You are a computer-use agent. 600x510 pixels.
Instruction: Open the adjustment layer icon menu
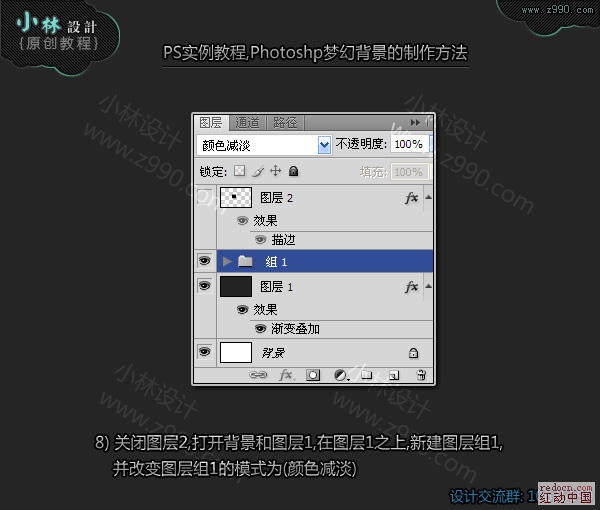tap(341, 375)
